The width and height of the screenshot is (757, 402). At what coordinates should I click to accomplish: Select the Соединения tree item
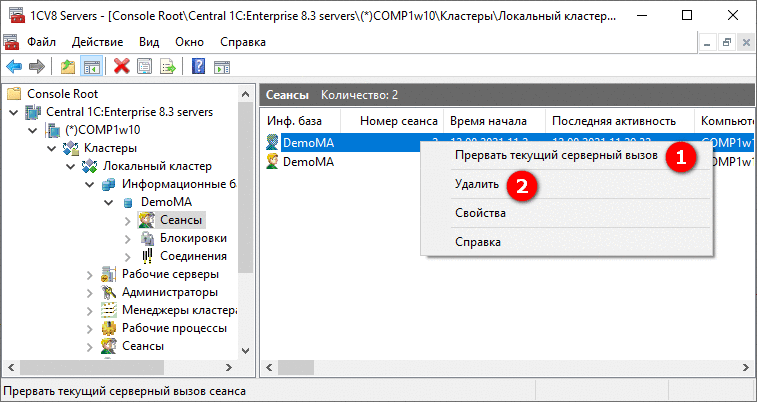193,256
